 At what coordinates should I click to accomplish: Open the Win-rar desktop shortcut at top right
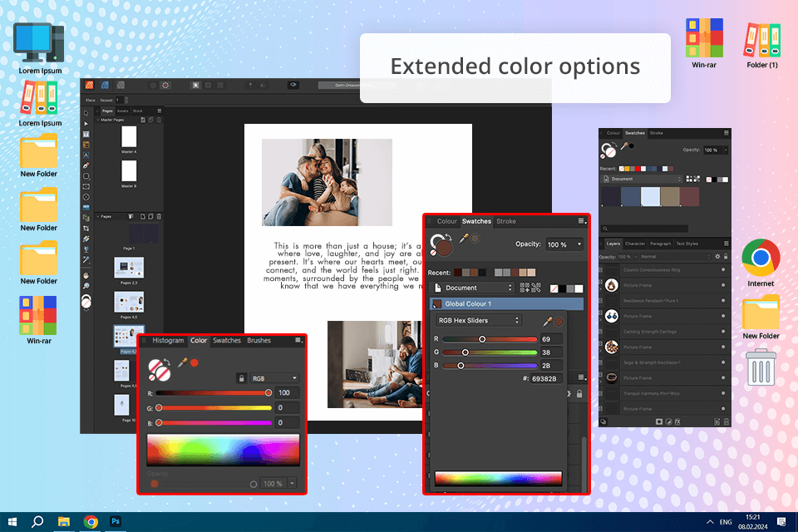704,43
